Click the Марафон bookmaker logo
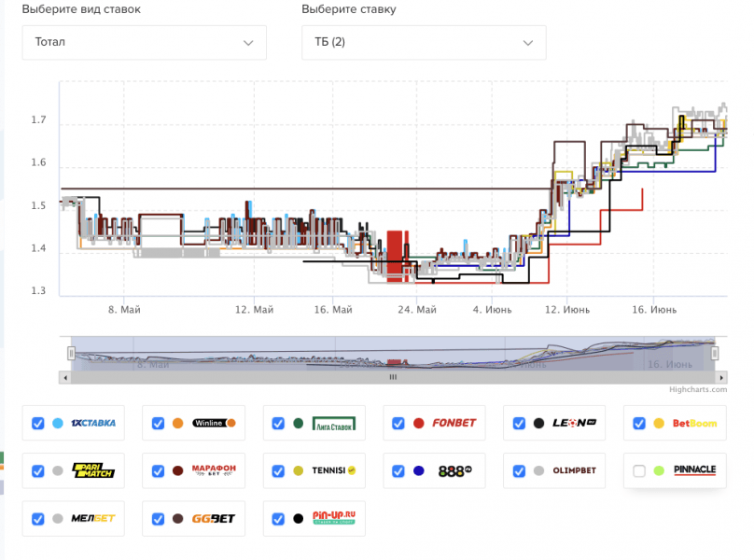 point(214,470)
